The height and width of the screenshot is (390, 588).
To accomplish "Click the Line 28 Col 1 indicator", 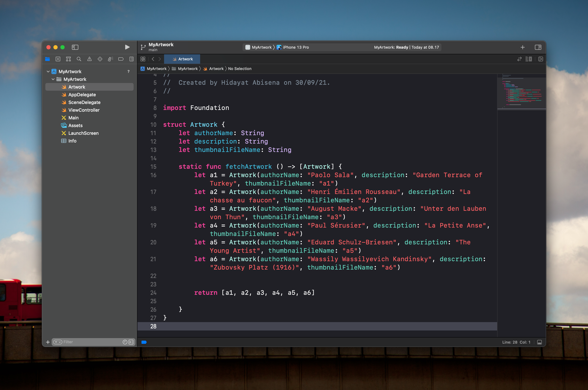I will [516, 342].
